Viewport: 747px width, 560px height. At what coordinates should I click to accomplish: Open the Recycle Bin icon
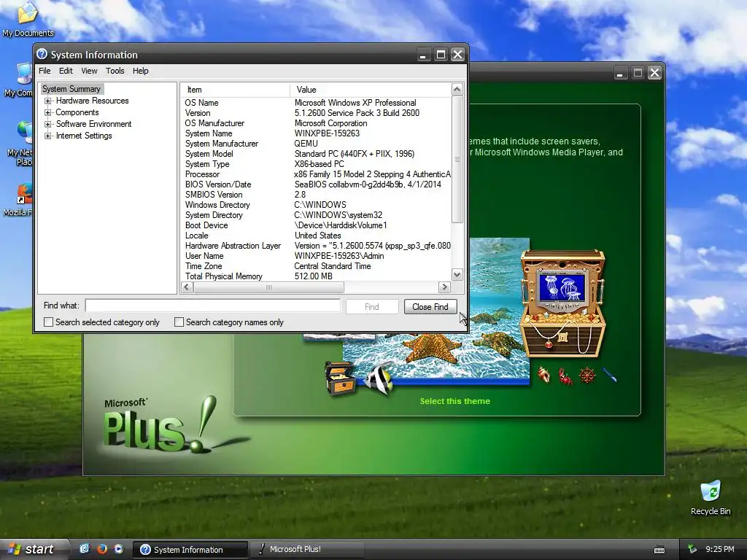[711, 498]
